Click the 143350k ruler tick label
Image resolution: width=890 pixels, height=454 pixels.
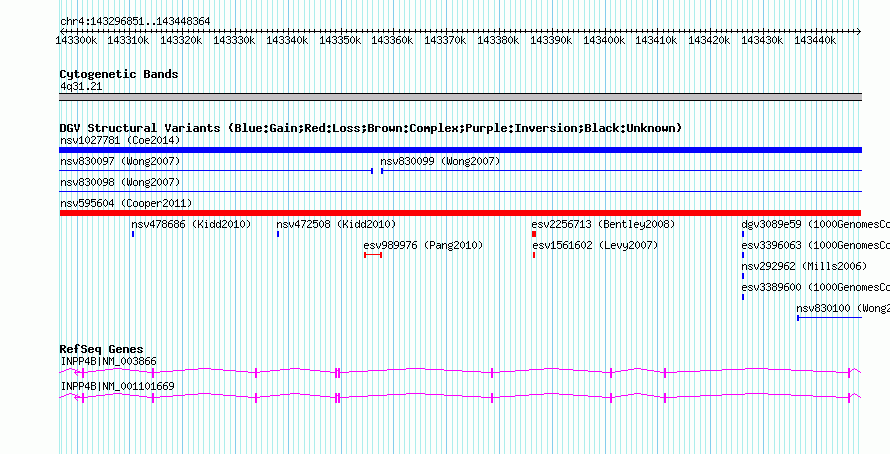(x=340, y=40)
